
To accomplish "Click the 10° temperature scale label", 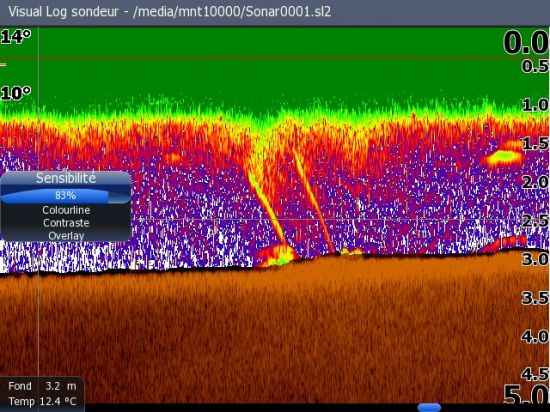I will [16, 93].
